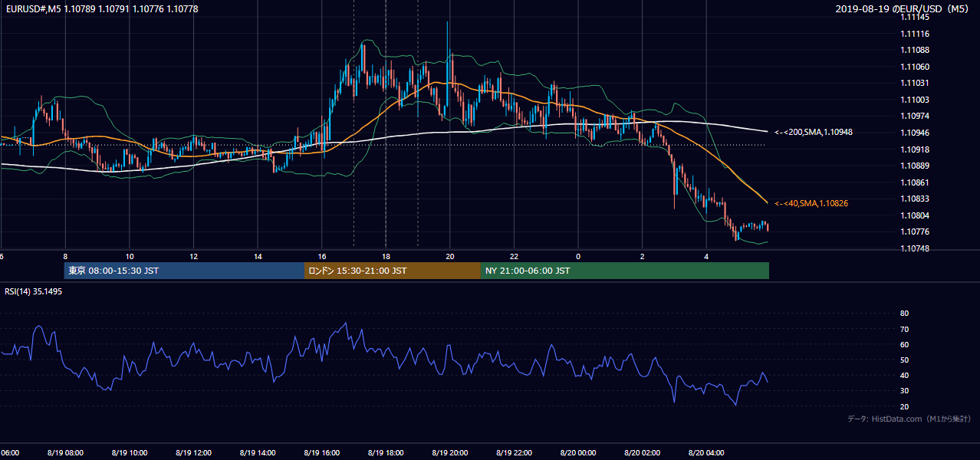Click the 1.11003 price axis label
The height and width of the screenshot is (460, 980).
915,100
